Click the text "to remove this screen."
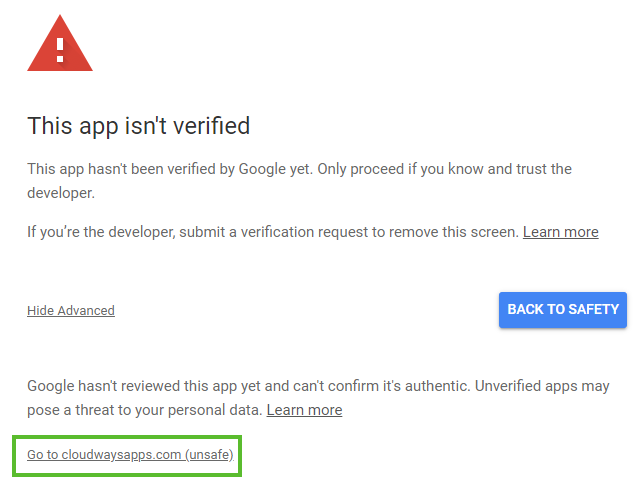The height and width of the screenshot is (500, 638). (443, 232)
